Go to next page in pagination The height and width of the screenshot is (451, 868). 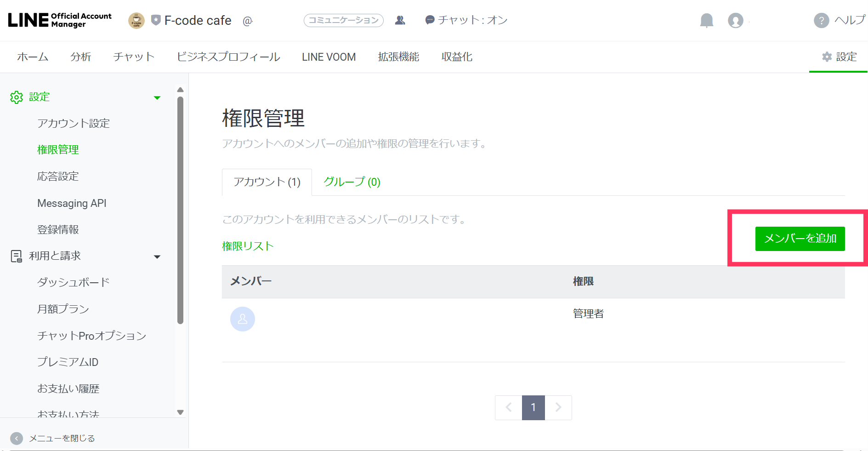pos(558,407)
